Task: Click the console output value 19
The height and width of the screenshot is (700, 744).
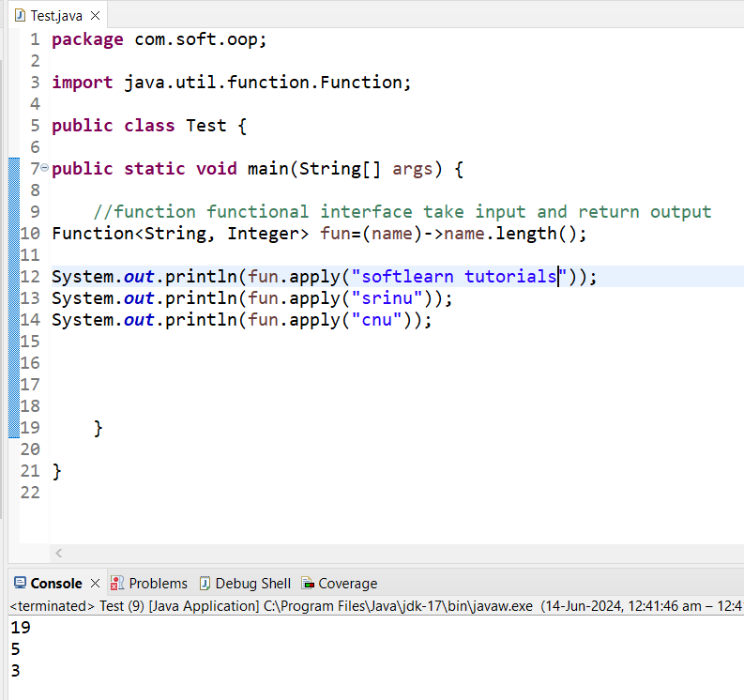Action: [20, 628]
